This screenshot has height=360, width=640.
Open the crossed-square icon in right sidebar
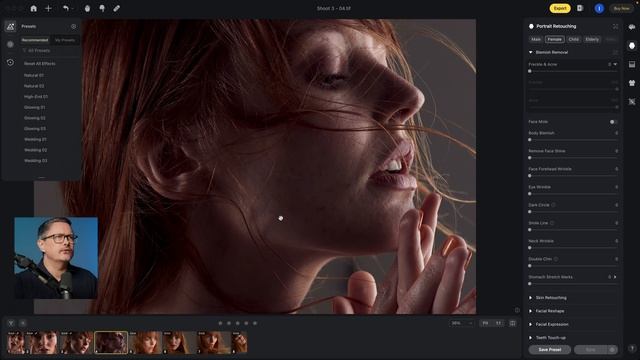(632, 102)
